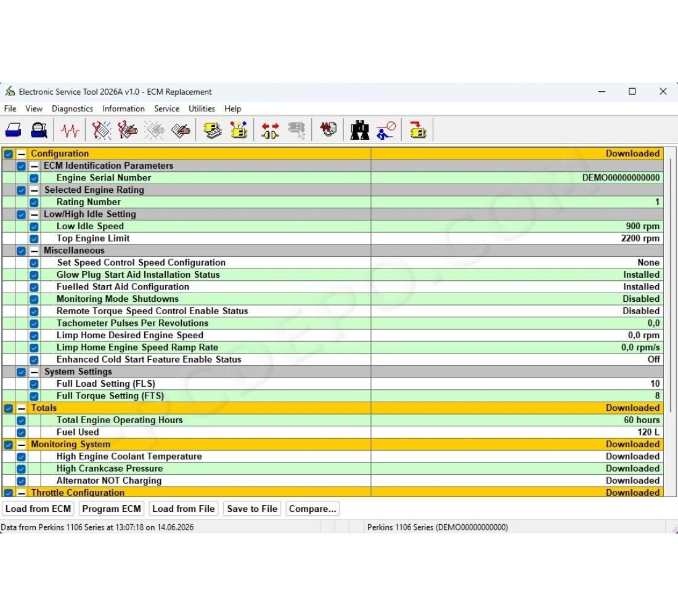Collapse the Miscellaneous section
678x616 pixels.
click(x=34, y=251)
